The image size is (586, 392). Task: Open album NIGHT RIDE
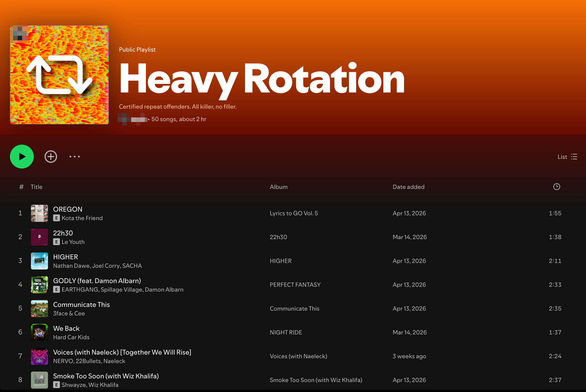286,332
